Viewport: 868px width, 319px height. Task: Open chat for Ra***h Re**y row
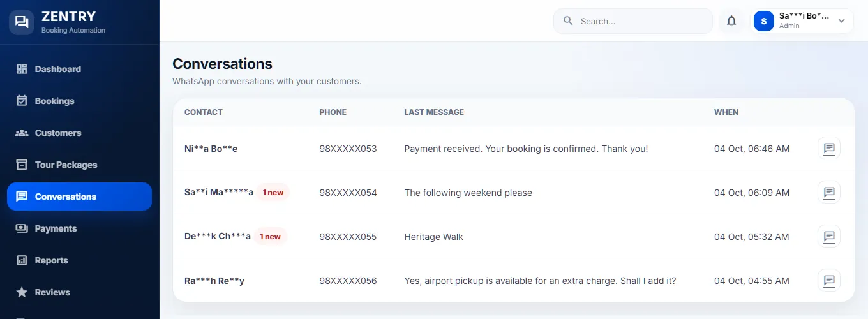point(829,280)
